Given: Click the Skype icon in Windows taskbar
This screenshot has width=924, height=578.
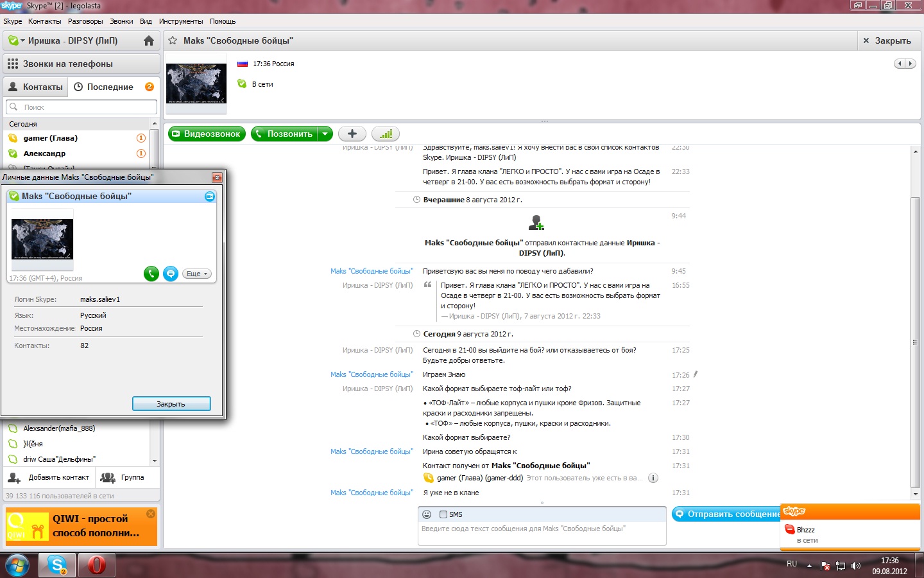Looking at the screenshot, I should tap(57, 565).
